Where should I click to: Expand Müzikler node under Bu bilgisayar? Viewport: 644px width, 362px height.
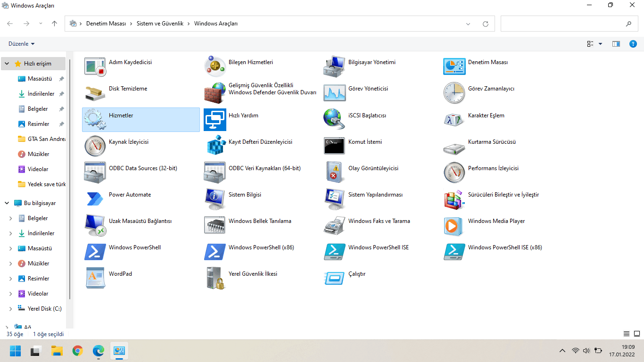[11, 263]
